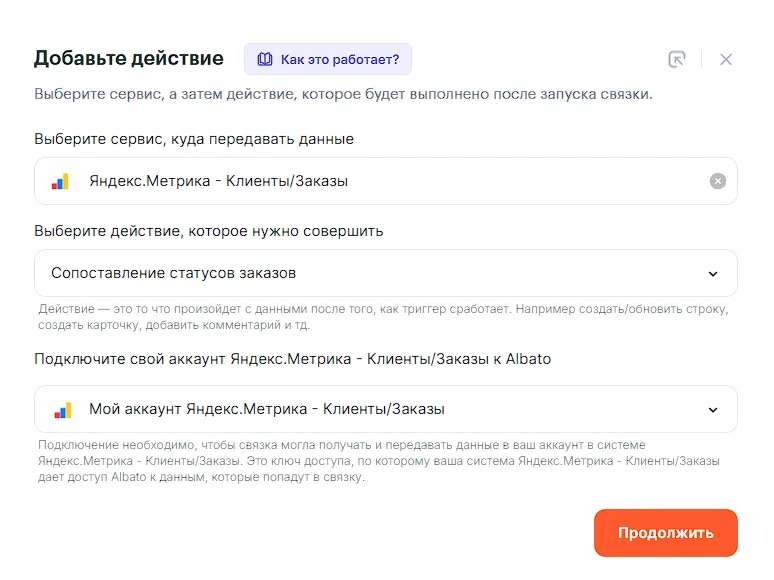Click the book icon beside Как это работает
This screenshot has width=774, height=580.
click(x=265, y=59)
